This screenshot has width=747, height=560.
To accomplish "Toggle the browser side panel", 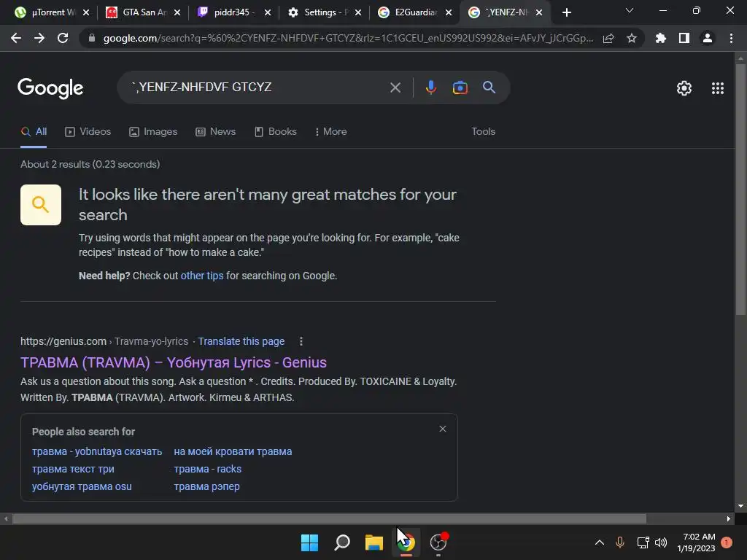I will point(684,38).
